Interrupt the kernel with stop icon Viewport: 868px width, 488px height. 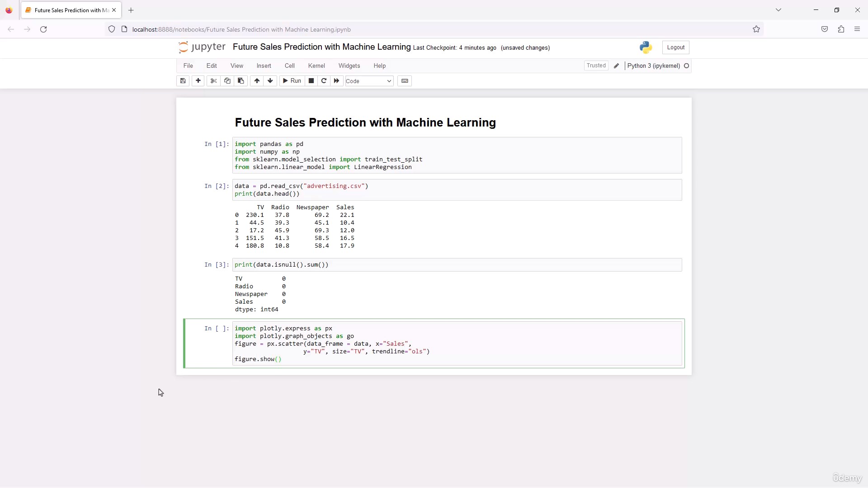click(x=311, y=81)
